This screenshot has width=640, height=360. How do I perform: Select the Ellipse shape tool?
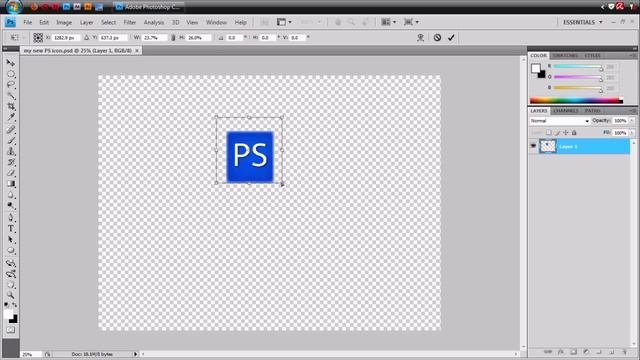coord(11,251)
